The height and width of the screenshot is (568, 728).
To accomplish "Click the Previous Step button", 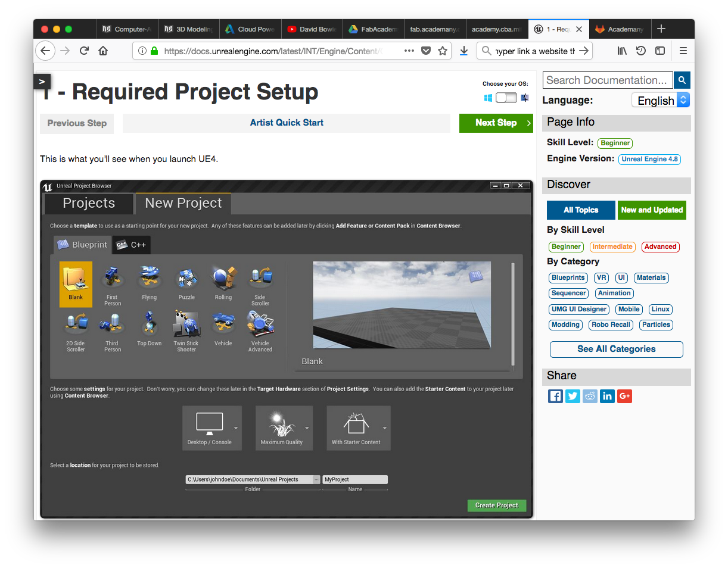I will coord(77,123).
